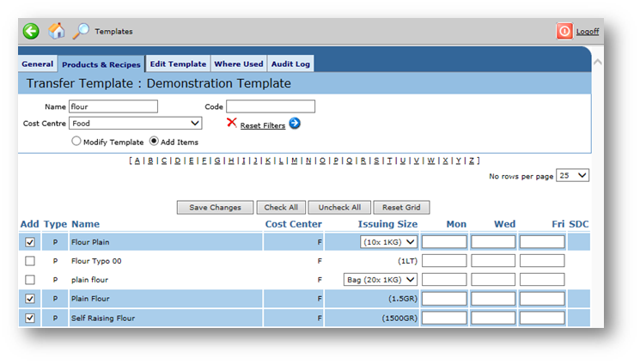Filter by letter F in alphabet index

(x=204, y=161)
